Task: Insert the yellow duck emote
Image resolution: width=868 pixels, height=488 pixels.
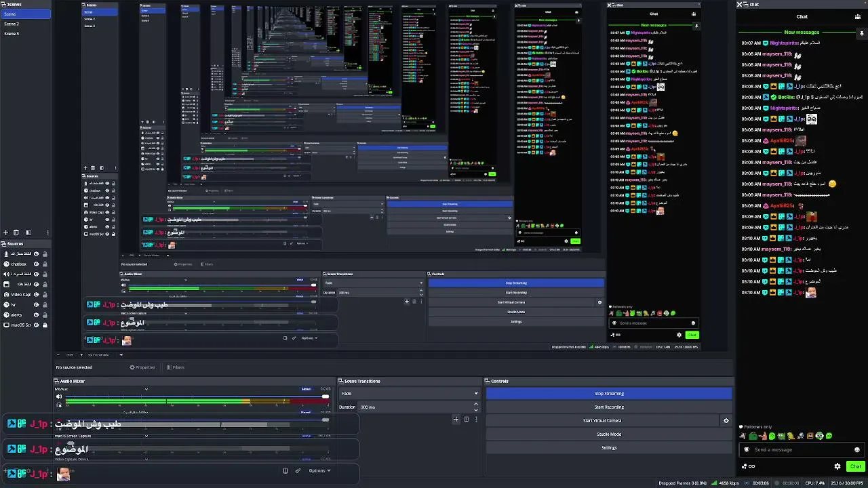Action: point(791,436)
